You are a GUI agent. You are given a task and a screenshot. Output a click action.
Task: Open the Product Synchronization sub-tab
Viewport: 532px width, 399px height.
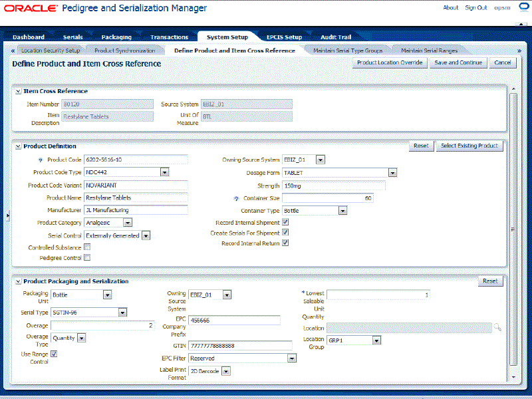(125, 51)
